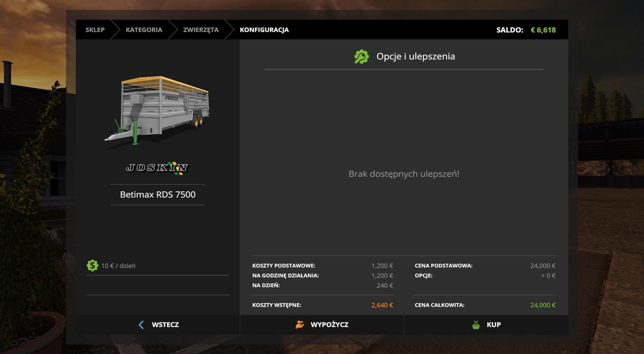The image size is (644, 354).
Task: Click the CENA CAŁKOWITA green 24,000 €
Action: pyautogui.click(x=543, y=305)
